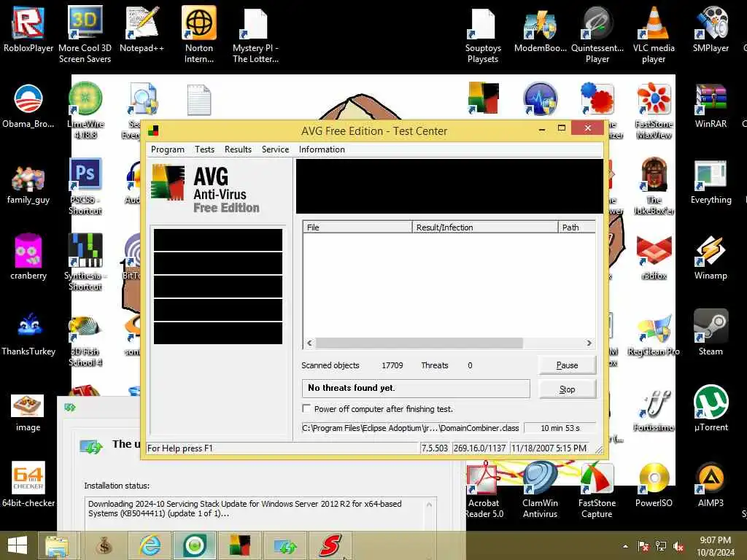Open the Service menu

[275, 149]
